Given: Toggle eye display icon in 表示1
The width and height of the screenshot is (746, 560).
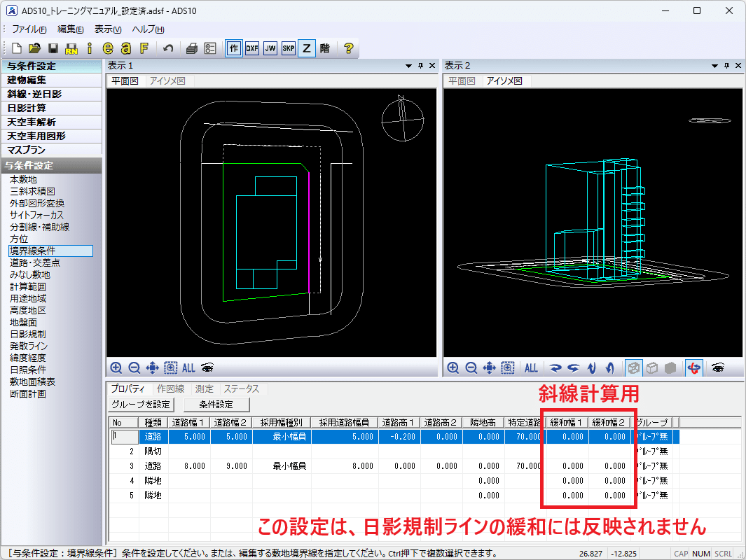Looking at the screenshot, I should coord(207,367).
